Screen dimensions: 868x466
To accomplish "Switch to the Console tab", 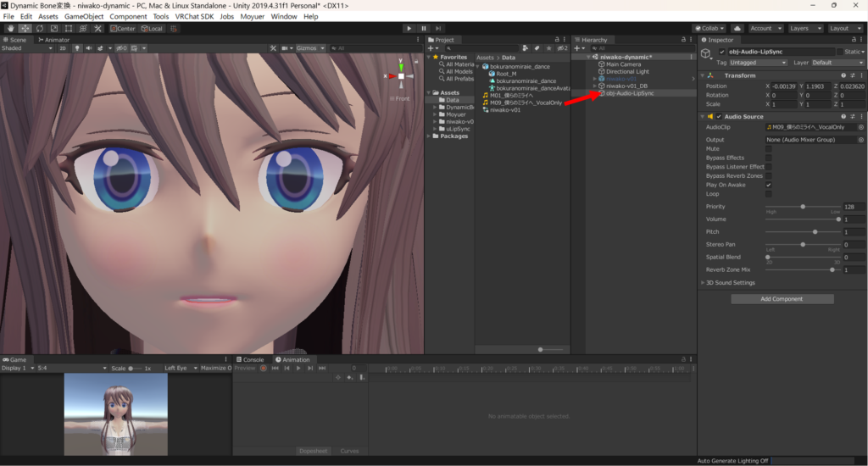I will (252, 359).
